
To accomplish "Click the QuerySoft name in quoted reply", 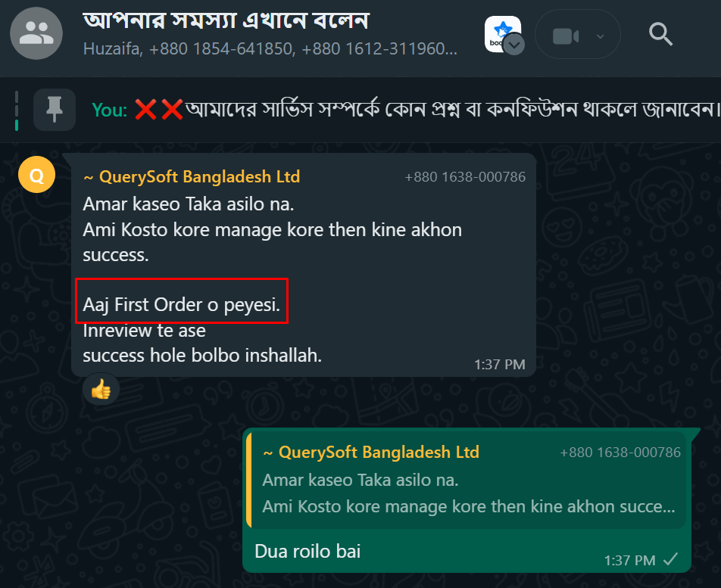I will pyautogui.click(x=371, y=453).
